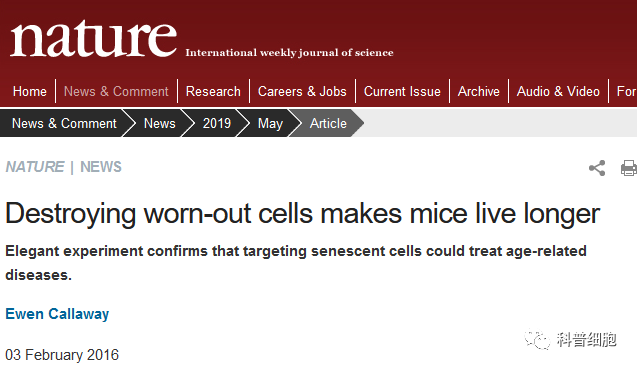This screenshot has height=368, width=637.
Task: Open author Ewen Callaway's link
Action: (57, 314)
